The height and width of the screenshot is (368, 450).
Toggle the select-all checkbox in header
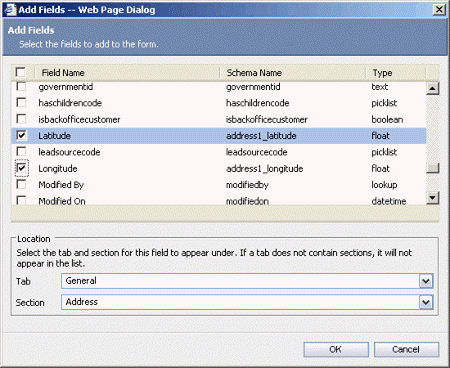[x=21, y=72]
